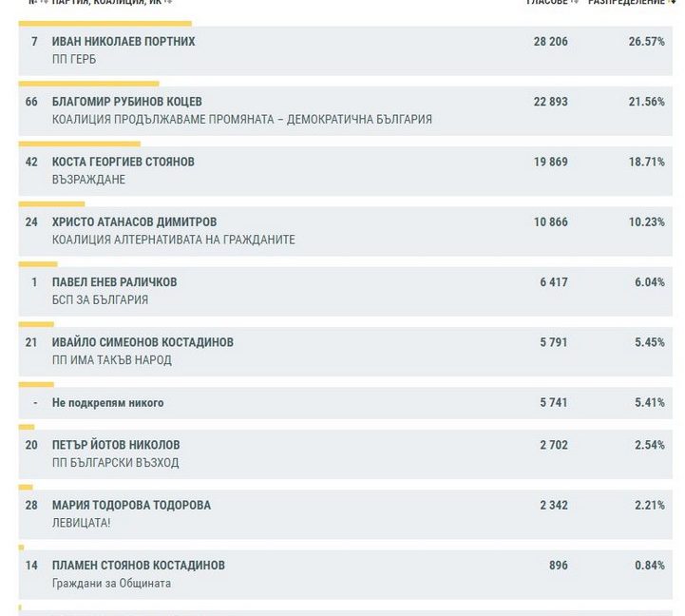Screen dimensions: 685x616
Task: Click the 22 893 votes value
Action: coord(550,102)
